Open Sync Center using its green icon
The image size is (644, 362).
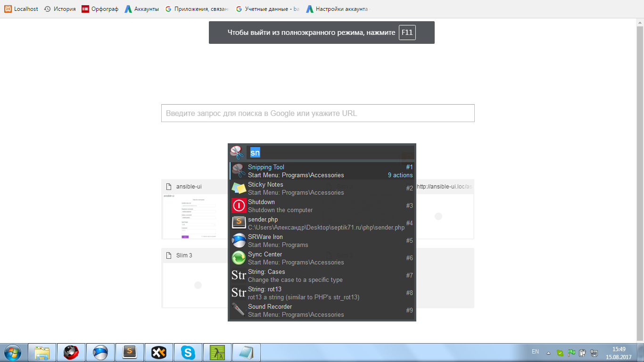tap(239, 258)
